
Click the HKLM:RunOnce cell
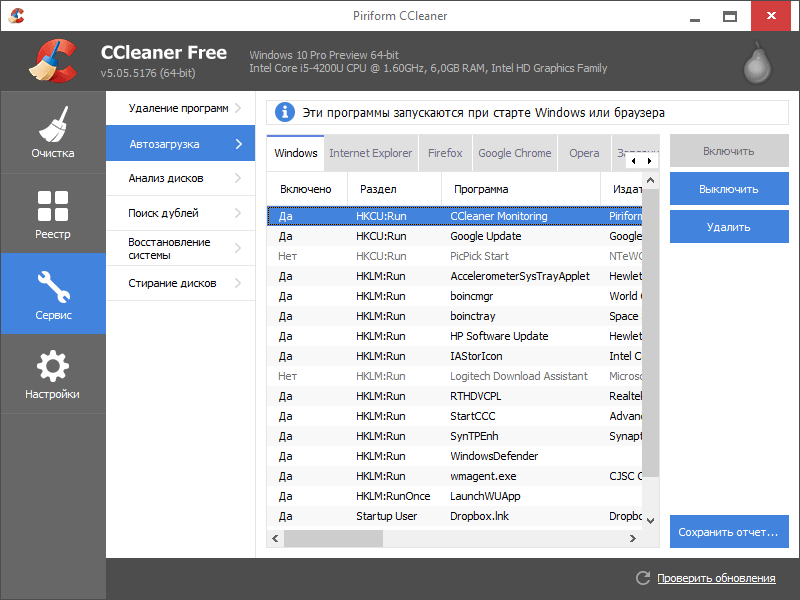393,496
